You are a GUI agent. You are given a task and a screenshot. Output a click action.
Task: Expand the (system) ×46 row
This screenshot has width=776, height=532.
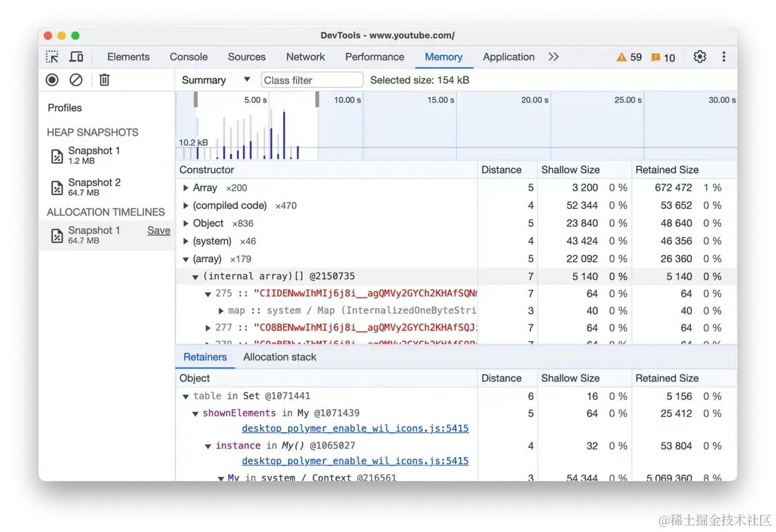tap(186, 241)
